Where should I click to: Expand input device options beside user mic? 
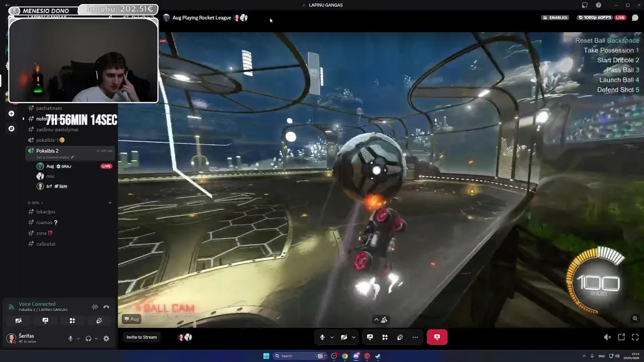click(78, 338)
